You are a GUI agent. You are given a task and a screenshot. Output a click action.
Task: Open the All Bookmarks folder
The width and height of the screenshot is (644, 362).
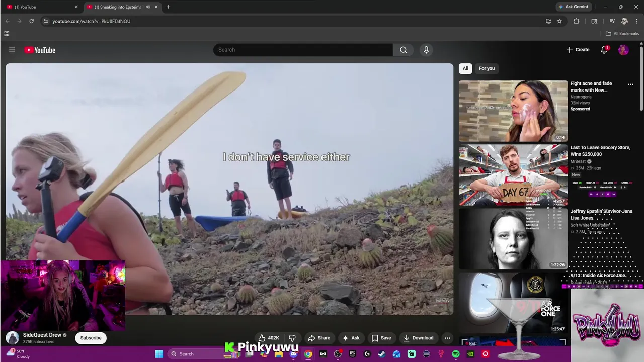(x=622, y=34)
